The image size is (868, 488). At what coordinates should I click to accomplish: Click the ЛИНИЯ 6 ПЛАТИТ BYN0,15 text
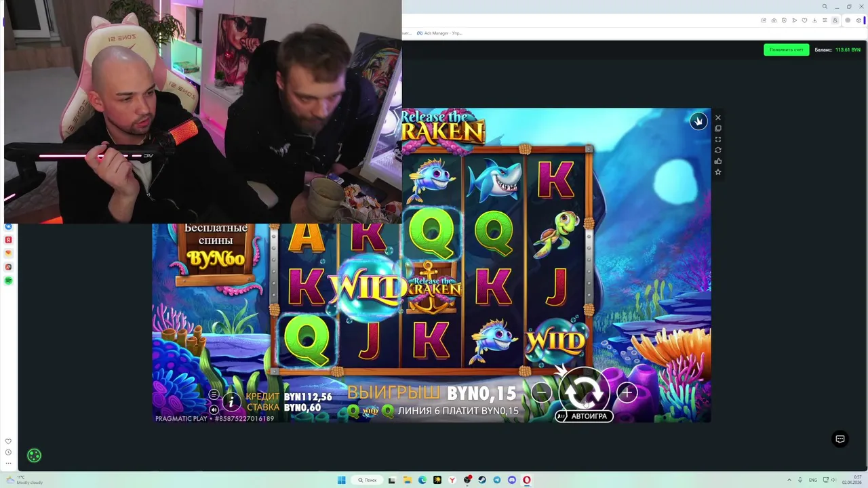[458, 411]
